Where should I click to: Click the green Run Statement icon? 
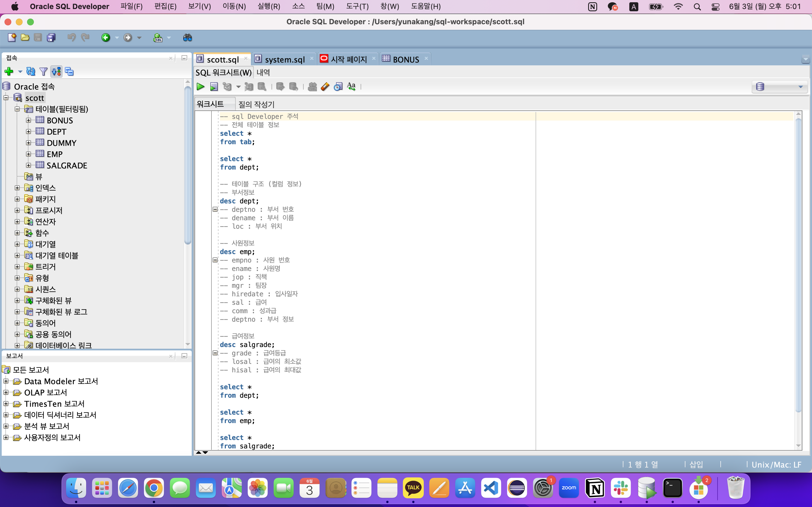pyautogui.click(x=200, y=87)
